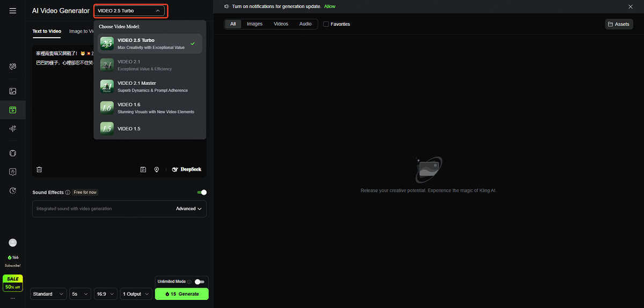Click the sound effects description input field

(x=102, y=209)
